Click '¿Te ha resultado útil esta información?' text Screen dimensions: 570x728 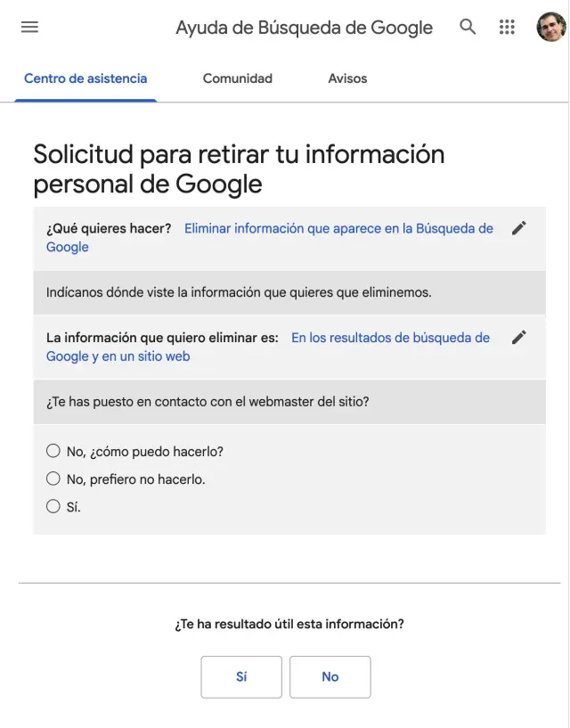point(289,624)
